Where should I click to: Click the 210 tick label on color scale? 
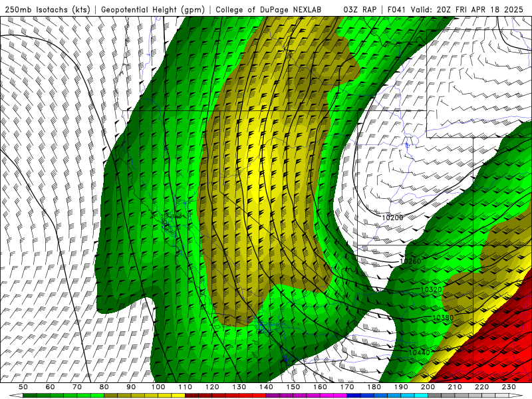455,387
